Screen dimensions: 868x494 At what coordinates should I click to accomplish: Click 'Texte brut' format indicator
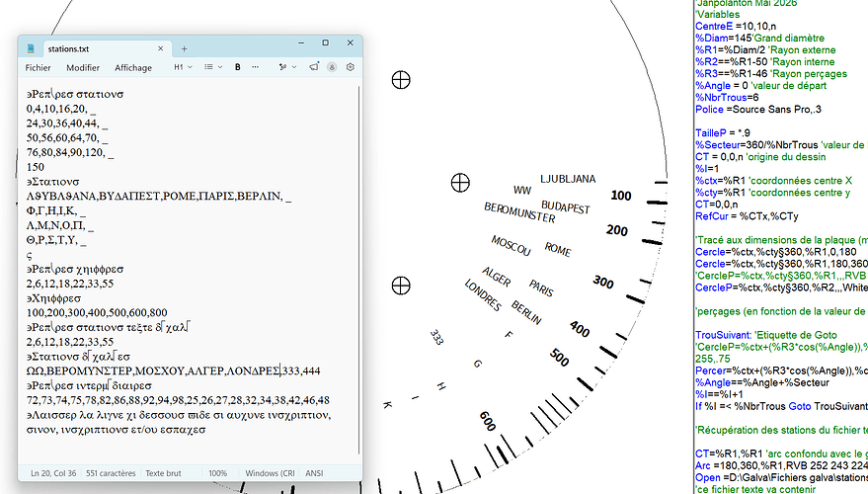163,473
